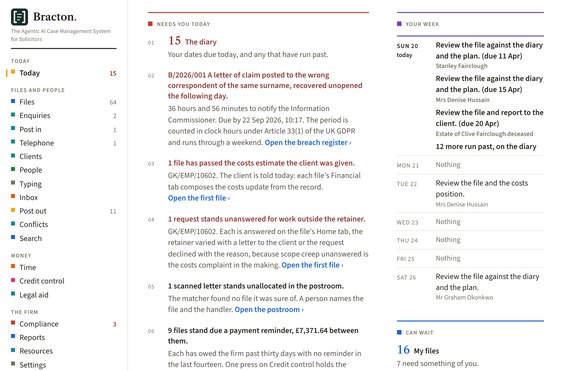Open the review task due 11 Apr
Viewport: 564px width, 371px height.
point(489,50)
